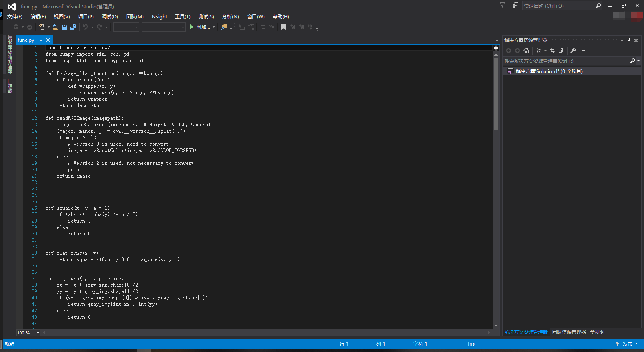Open the 工具箱 side panel tab
Image resolution: width=644 pixels, height=352 pixels.
tap(10, 86)
